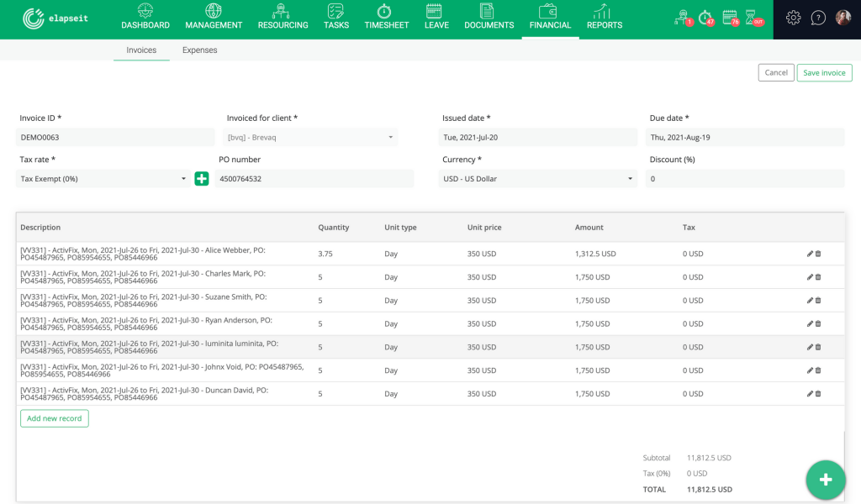Open the Management menu
Screen dimensions: 861x504
(x=214, y=17)
